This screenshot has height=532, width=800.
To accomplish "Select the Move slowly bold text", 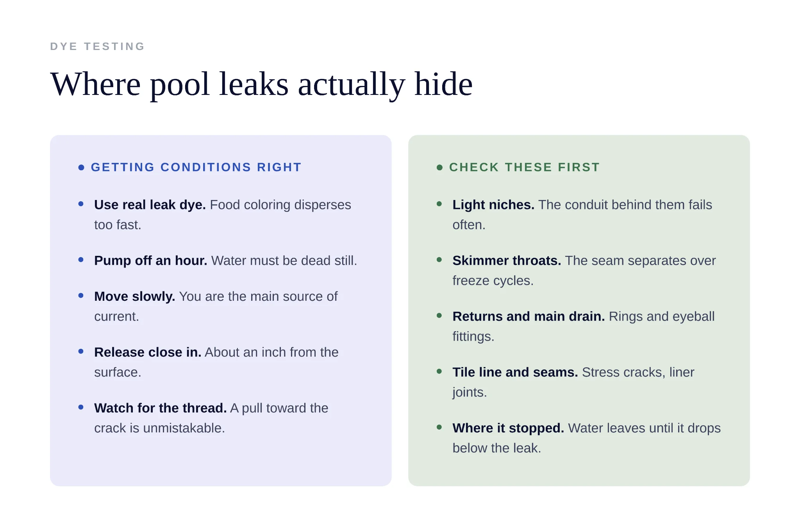I will [x=134, y=296].
